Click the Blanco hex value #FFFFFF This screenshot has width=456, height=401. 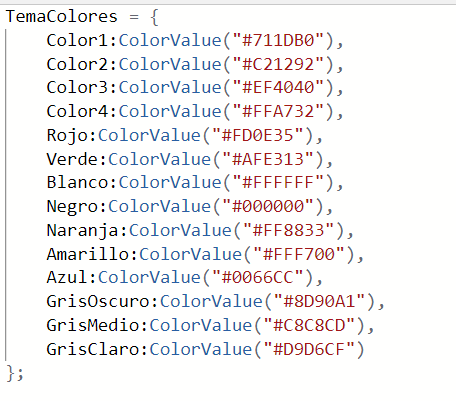point(278,183)
